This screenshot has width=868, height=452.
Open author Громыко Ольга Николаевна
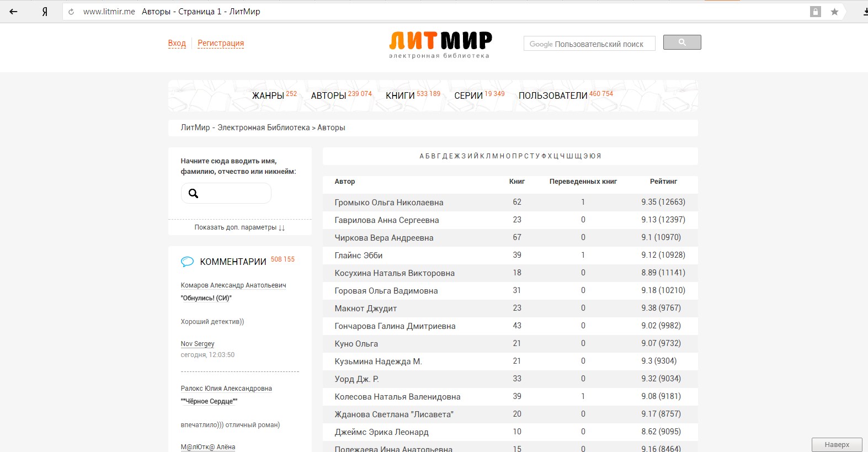tap(388, 203)
